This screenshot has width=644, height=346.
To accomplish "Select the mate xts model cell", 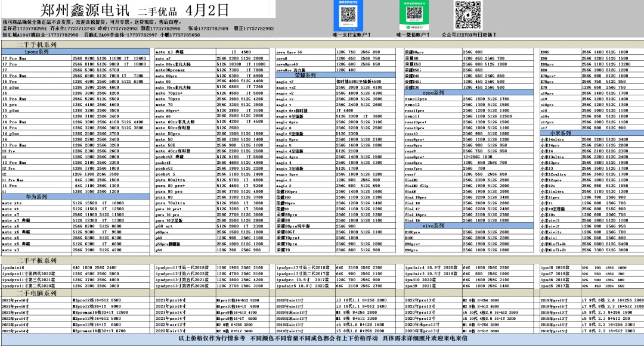I will [x=36, y=203].
